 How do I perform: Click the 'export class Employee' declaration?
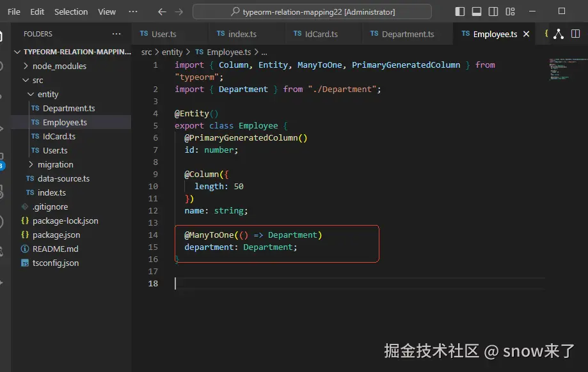pyautogui.click(x=226, y=125)
